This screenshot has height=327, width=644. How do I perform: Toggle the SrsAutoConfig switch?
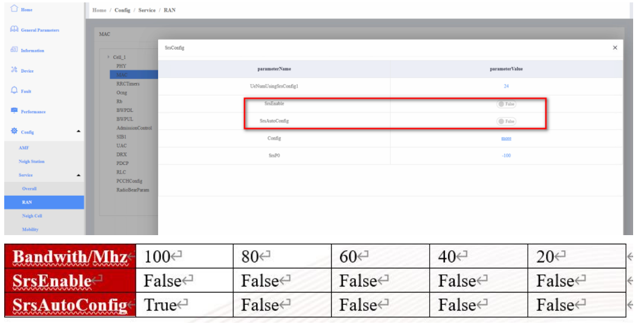pos(506,121)
